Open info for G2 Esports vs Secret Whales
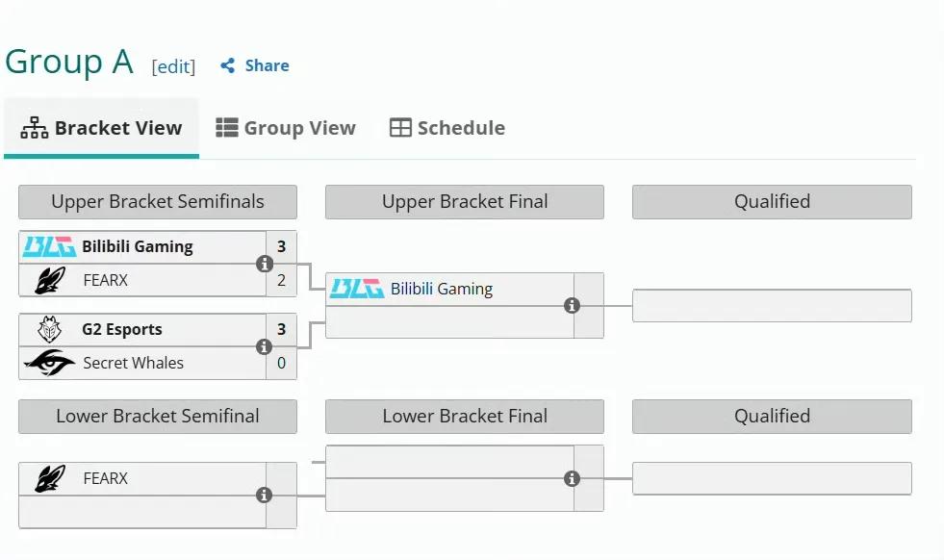Image resolution: width=944 pixels, height=560 pixels. click(x=265, y=346)
